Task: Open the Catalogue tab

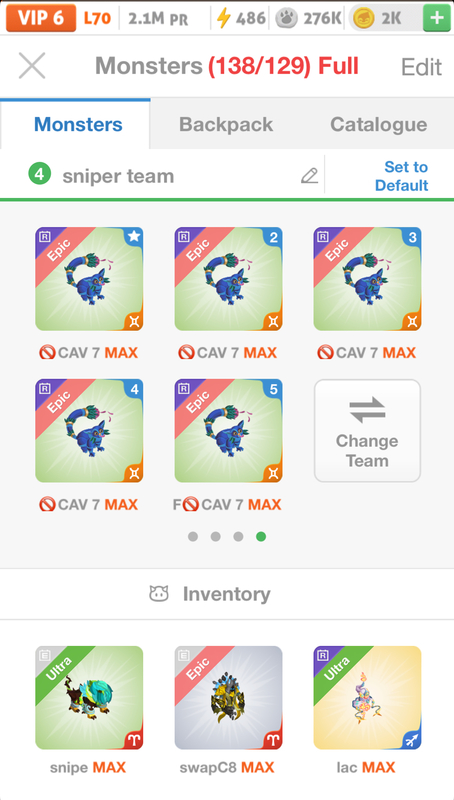Action: [x=379, y=124]
